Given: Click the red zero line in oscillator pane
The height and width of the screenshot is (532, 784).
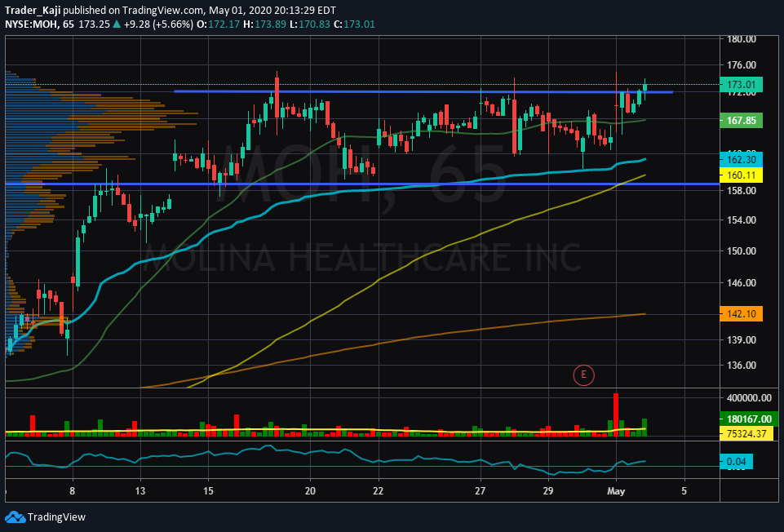Looking at the screenshot, I should [362, 467].
